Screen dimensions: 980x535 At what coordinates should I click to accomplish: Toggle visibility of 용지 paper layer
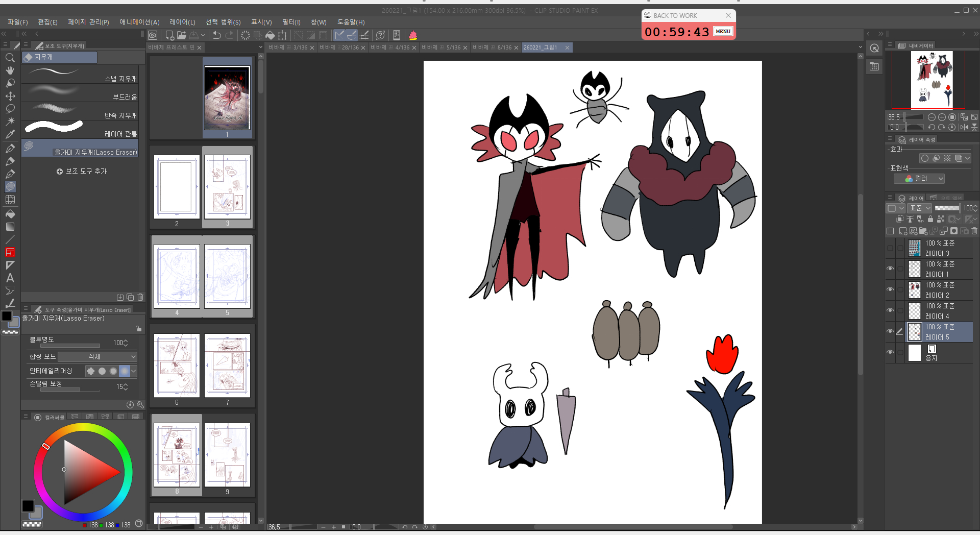(890, 352)
